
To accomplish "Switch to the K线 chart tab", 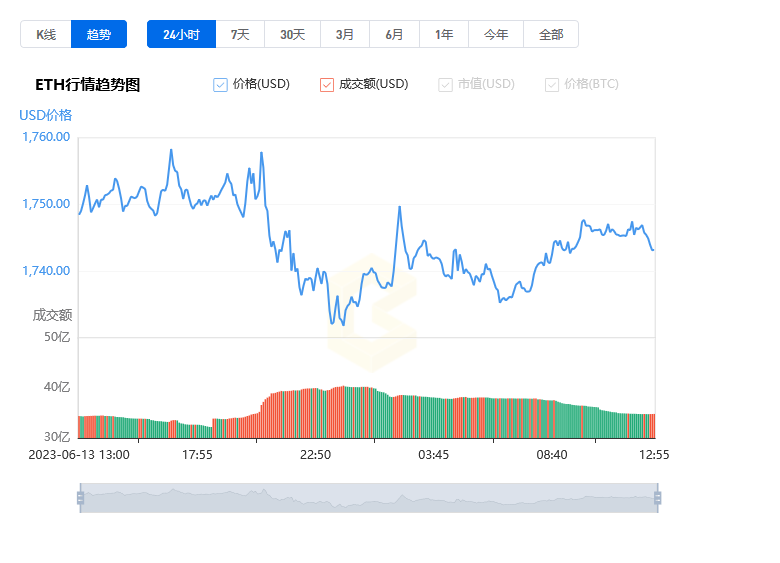I will point(46,34).
